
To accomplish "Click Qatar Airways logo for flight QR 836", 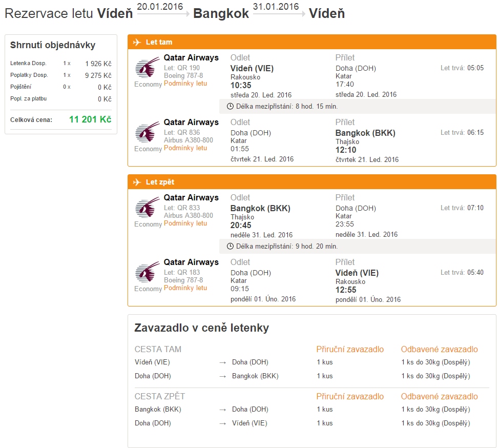I will click(148, 132).
